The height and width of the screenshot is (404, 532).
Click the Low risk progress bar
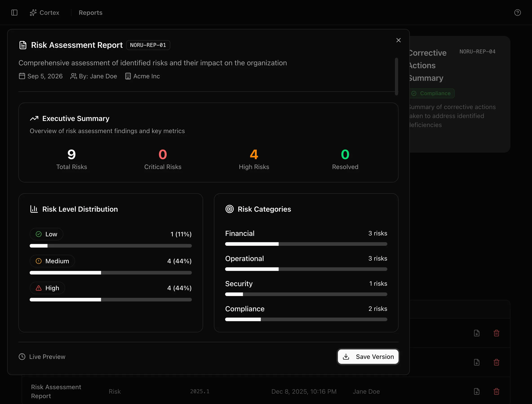pyautogui.click(x=111, y=246)
